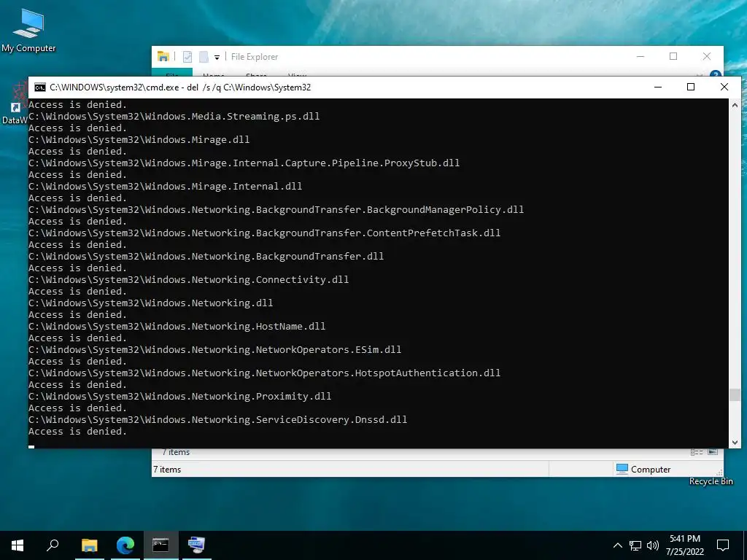
Task: Switch File Explorer to large icons view
Action: [x=713, y=452]
